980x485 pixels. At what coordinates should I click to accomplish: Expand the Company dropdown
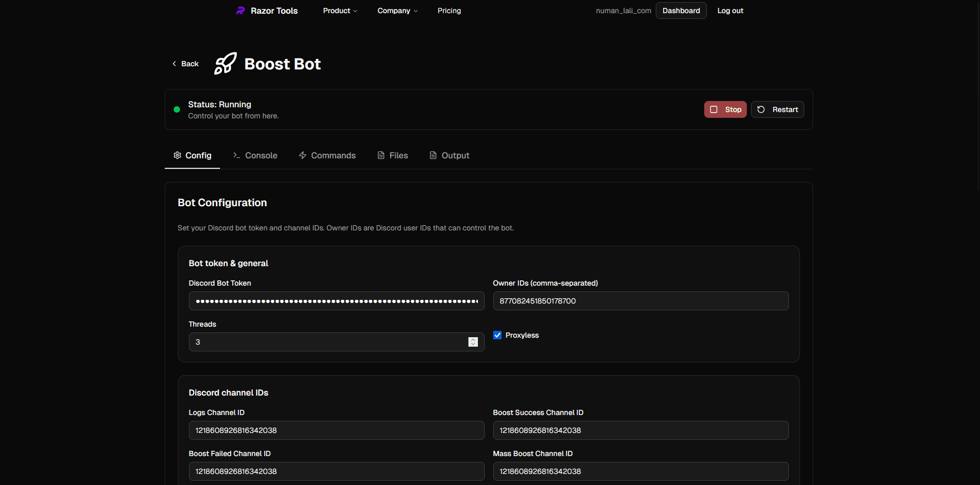click(x=397, y=11)
